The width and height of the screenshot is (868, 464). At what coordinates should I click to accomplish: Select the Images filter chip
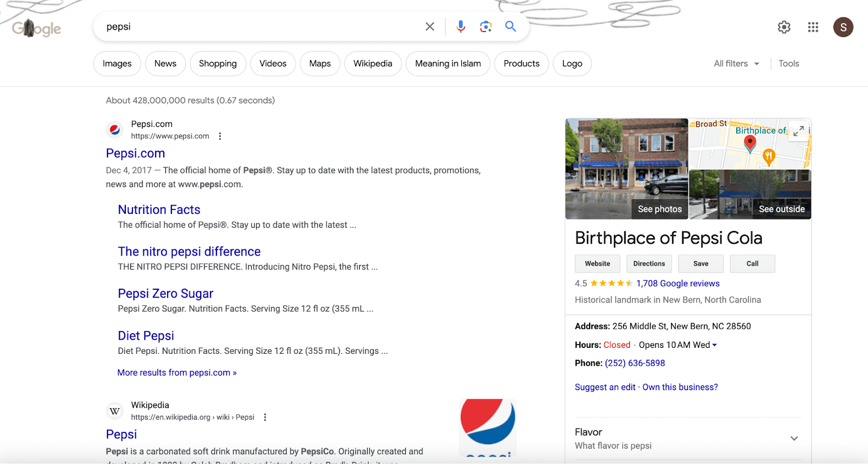tap(117, 63)
